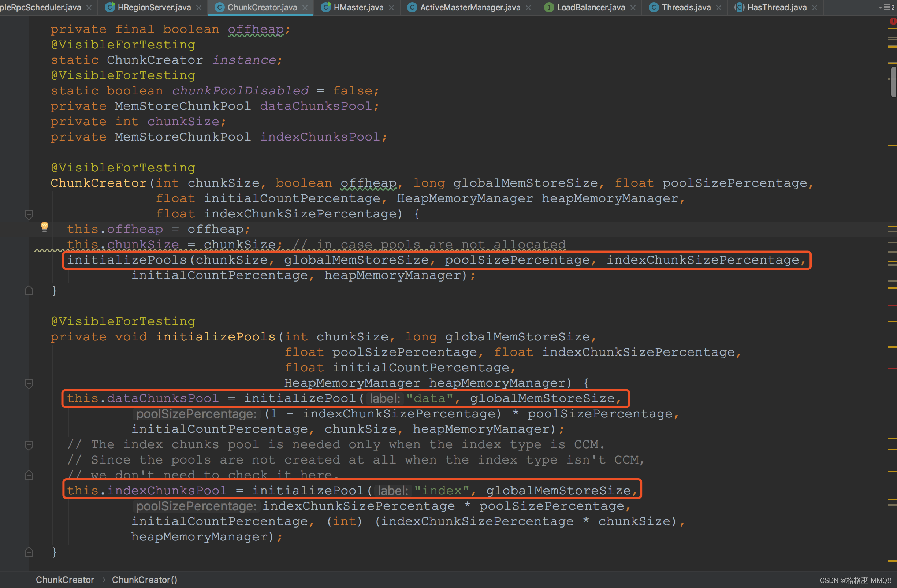Viewport: 897px width, 588px height.
Task: Switch to the HRegionServer.java tab
Action: click(x=154, y=7)
